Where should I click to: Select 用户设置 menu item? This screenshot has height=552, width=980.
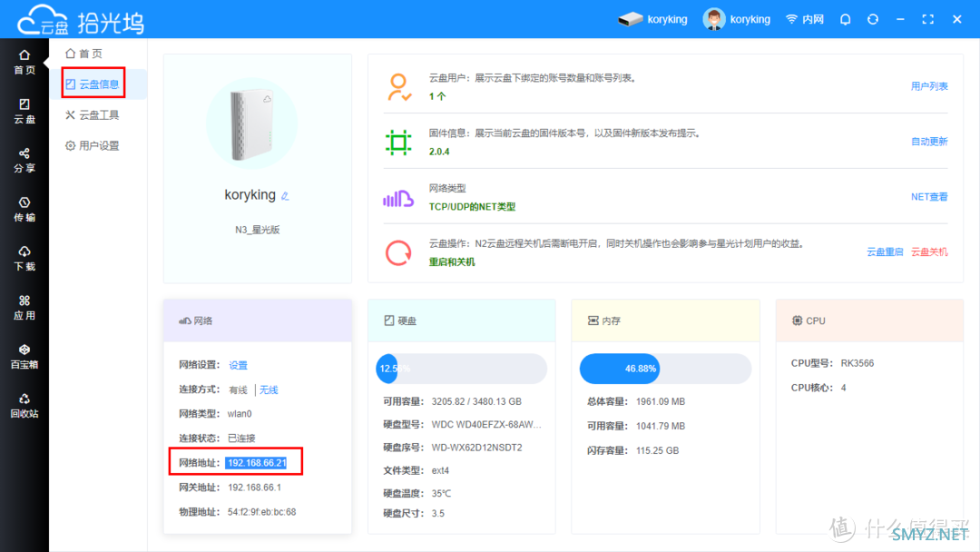coord(93,145)
